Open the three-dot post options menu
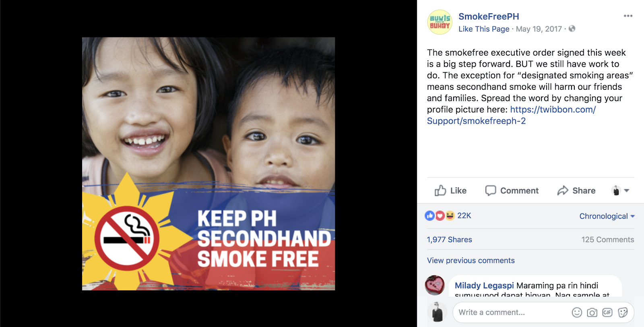The image size is (644, 327). pyautogui.click(x=628, y=16)
